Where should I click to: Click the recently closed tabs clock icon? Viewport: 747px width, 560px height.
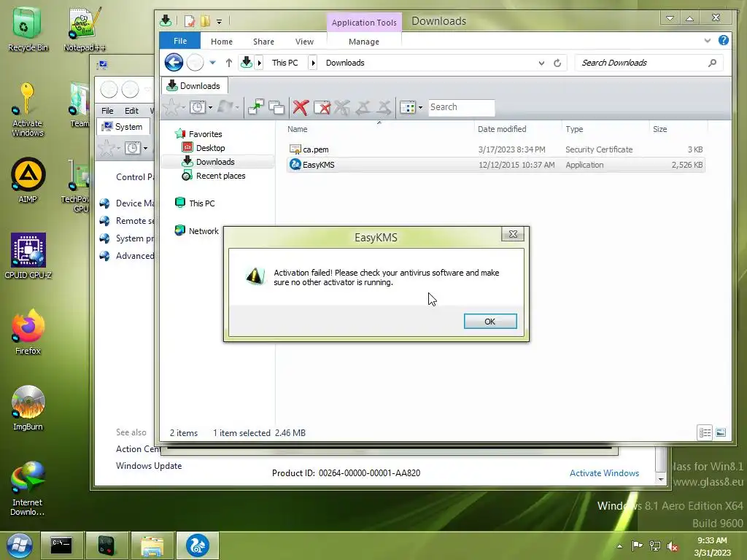click(x=197, y=107)
